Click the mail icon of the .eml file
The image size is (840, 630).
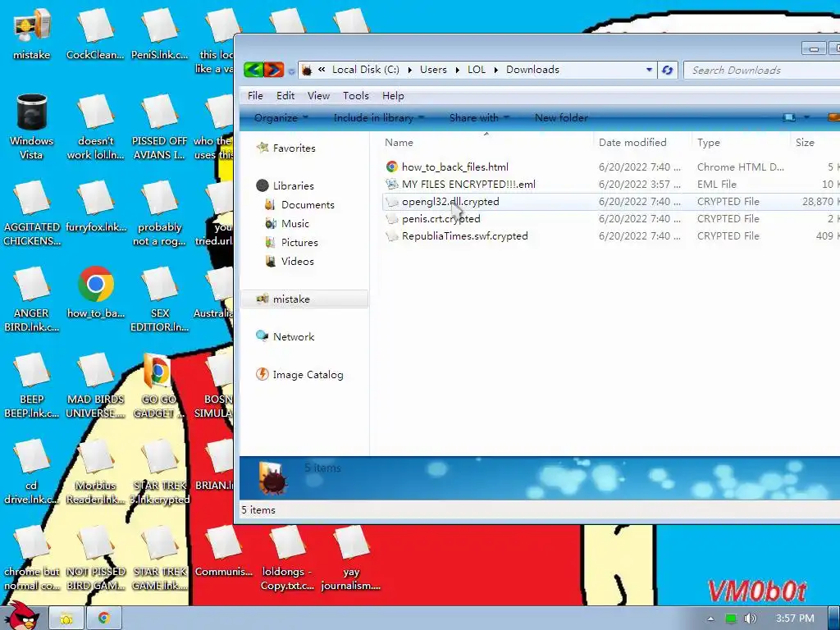392,185
